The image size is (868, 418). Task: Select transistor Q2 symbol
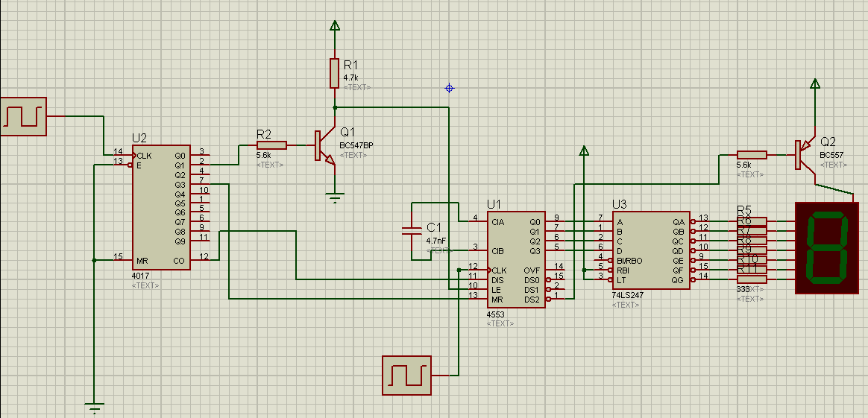(x=805, y=155)
